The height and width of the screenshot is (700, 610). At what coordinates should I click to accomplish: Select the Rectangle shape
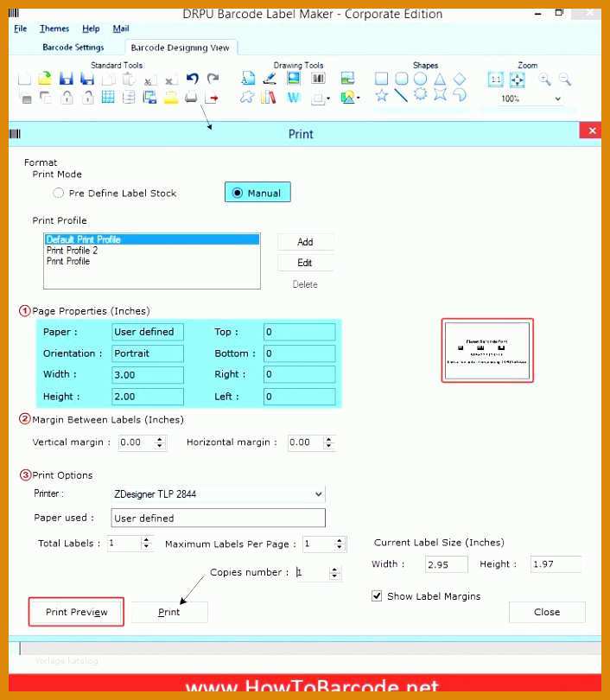pos(381,79)
